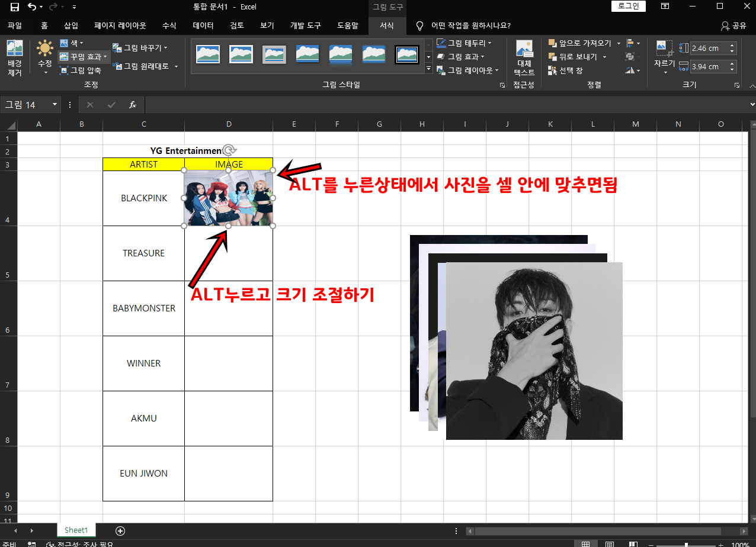Click the 공유 (Share) button
The height and width of the screenshot is (547, 756).
[x=733, y=26]
